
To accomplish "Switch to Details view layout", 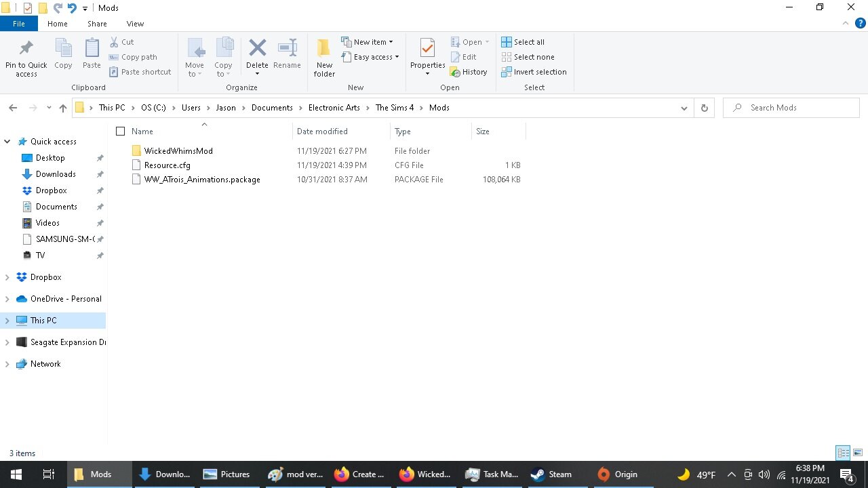I will click(x=844, y=453).
